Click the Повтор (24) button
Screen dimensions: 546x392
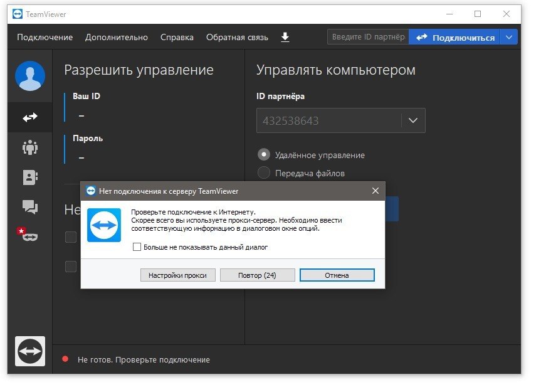258,275
